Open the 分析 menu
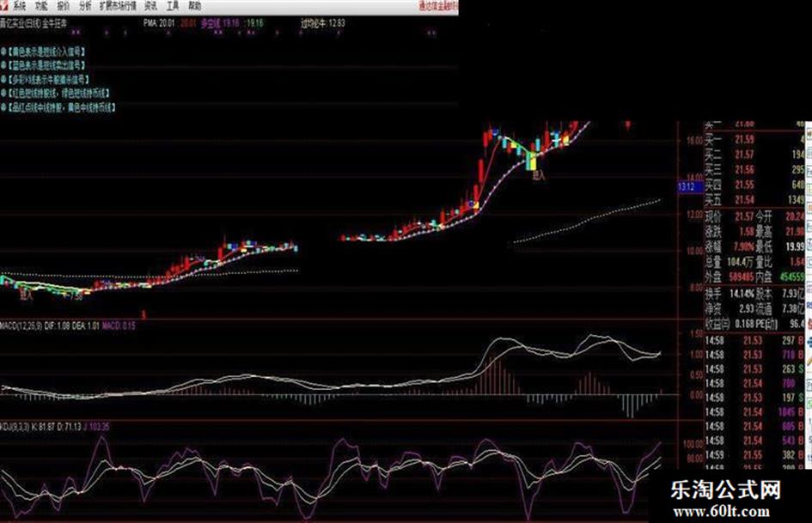 85,6
